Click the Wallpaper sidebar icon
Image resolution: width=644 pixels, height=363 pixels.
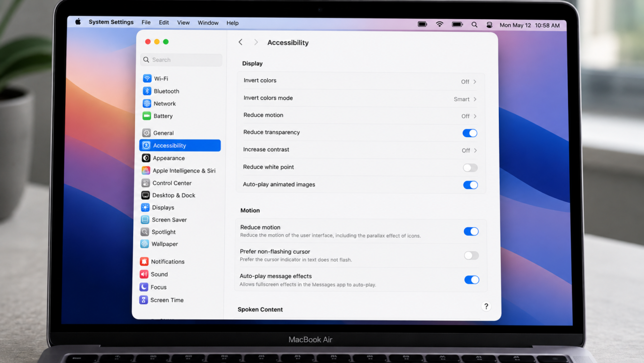[x=145, y=244]
